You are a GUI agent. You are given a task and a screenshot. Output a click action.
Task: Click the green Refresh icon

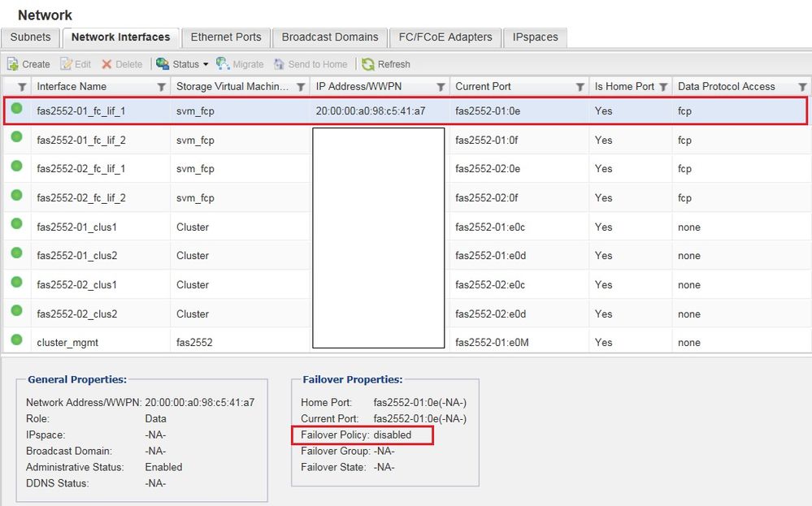coord(368,64)
